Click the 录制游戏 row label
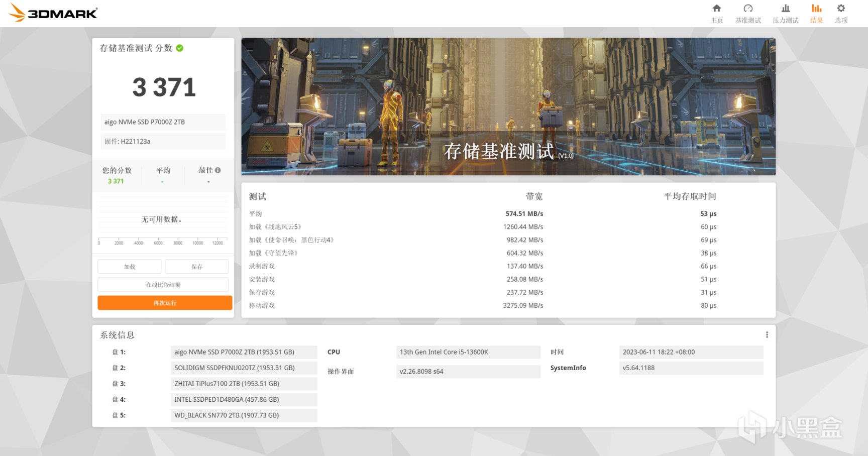The width and height of the screenshot is (868, 456). [262, 266]
